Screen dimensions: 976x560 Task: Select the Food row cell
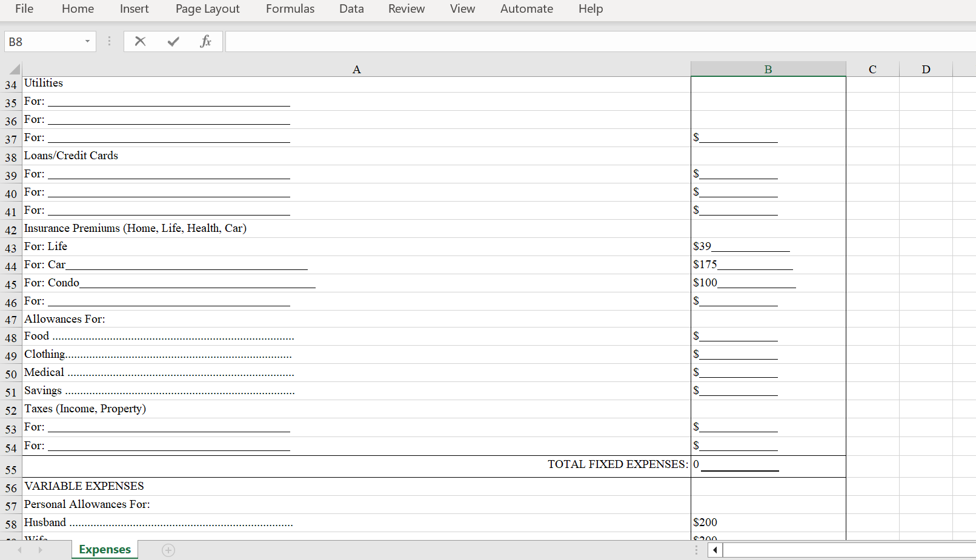[x=356, y=337]
